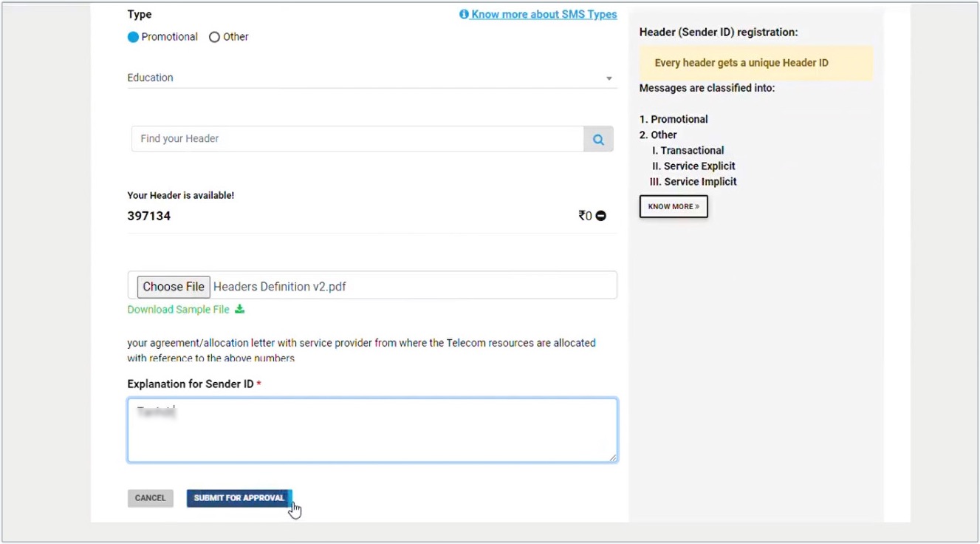
Task: Click the Find your Header search field
Action: click(x=354, y=138)
